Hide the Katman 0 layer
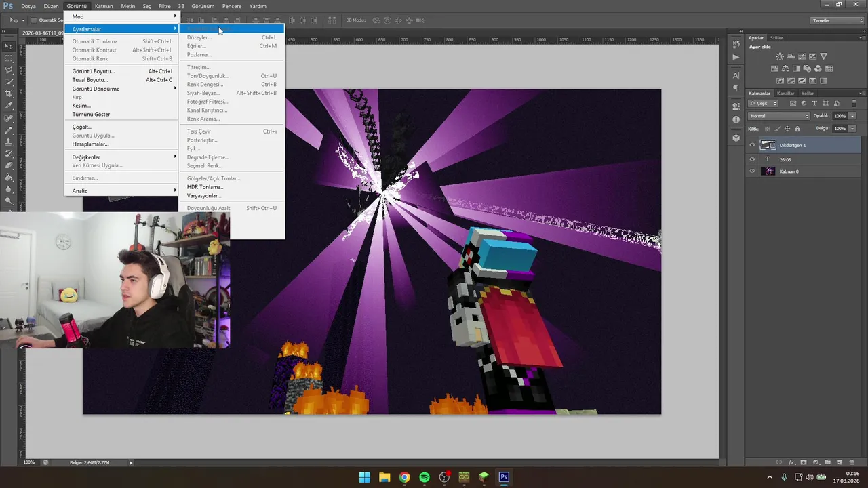The height and width of the screenshot is (488, 868). [x=752, y=171]
